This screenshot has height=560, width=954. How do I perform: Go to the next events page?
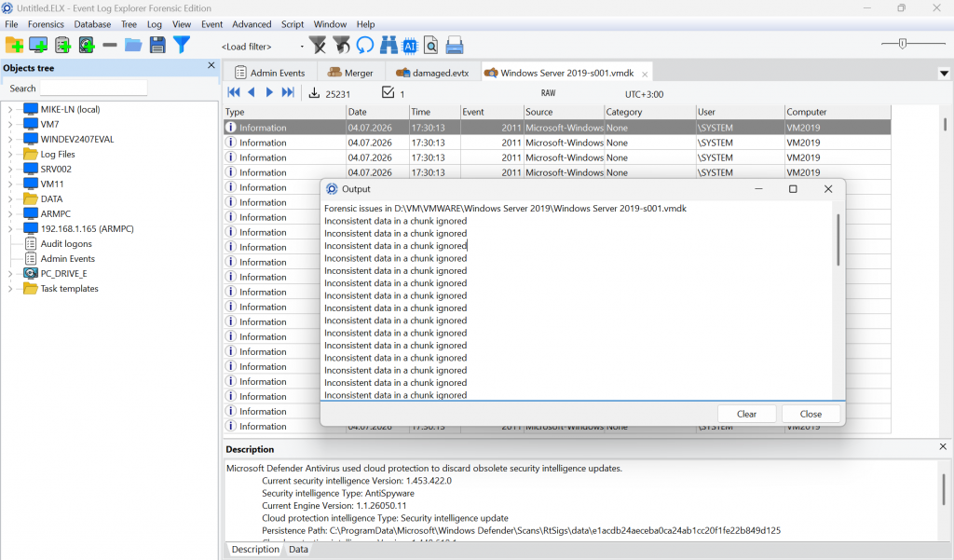[269, 92]
